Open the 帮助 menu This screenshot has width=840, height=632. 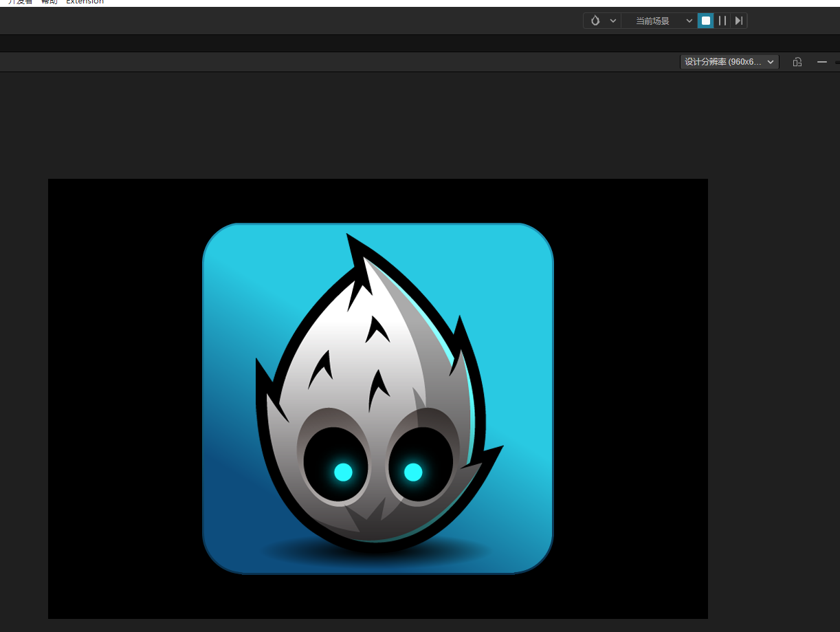49,2
